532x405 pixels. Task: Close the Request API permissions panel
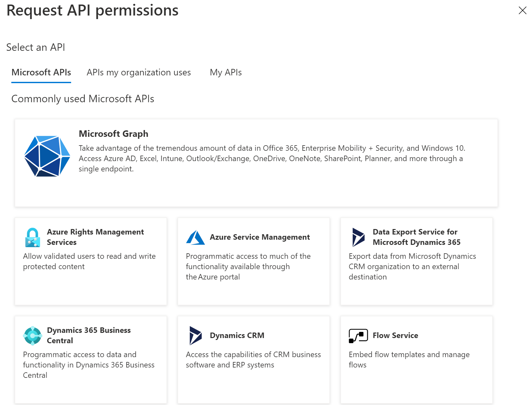coord(522,10)
